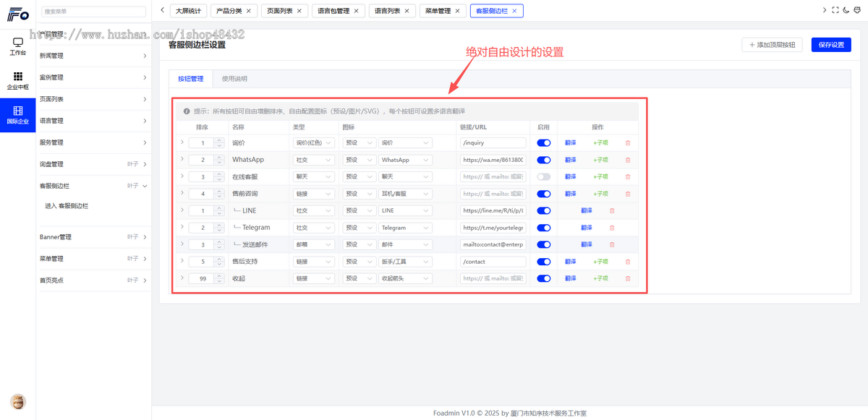Expand the 询价 row chevron

(182, 142)
